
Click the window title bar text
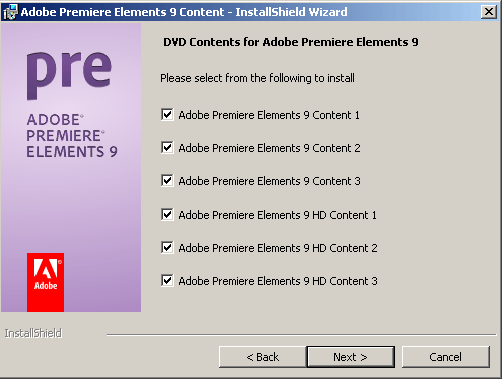tap(184, 12)
